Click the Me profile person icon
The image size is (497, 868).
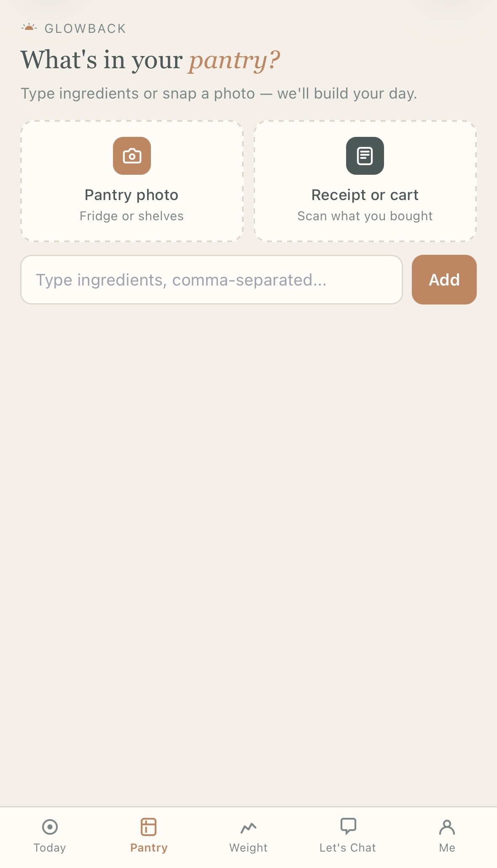tap(447, 827)
